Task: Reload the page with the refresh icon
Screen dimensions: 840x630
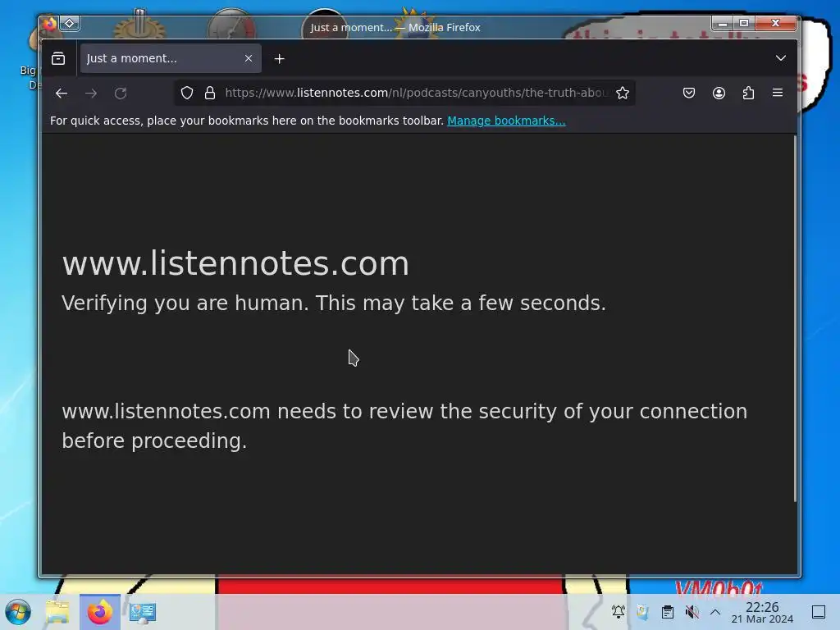Action: click(121, 94)
